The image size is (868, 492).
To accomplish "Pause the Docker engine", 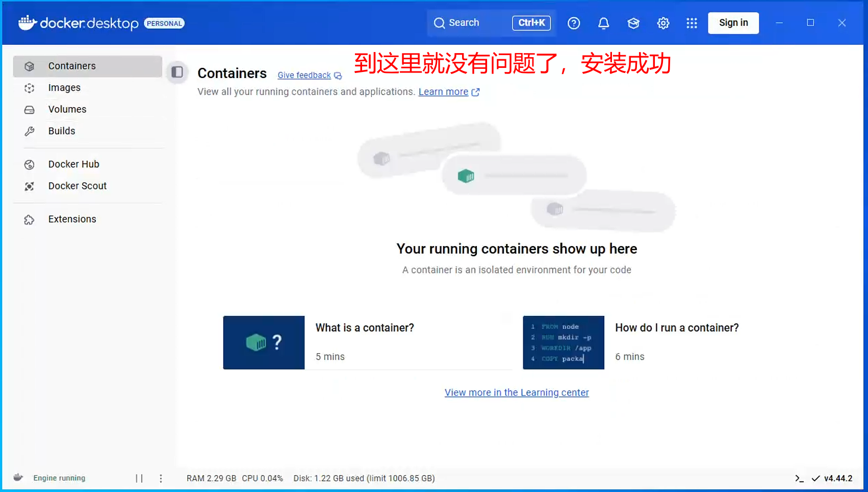I will [x=139, y=478].
